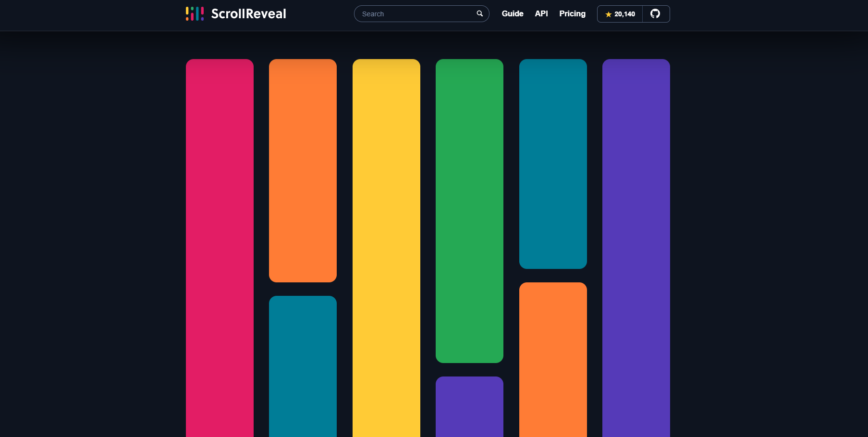Click the tall yellow bar
The height and width of the screenshot is (437, 868).
386,248
